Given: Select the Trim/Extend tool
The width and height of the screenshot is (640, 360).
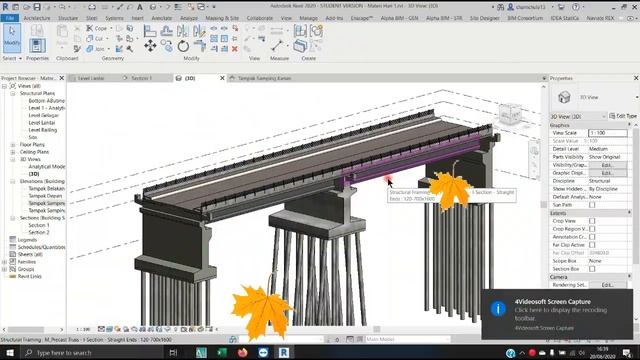Looking at the screenshot, I should click(199, 46).
